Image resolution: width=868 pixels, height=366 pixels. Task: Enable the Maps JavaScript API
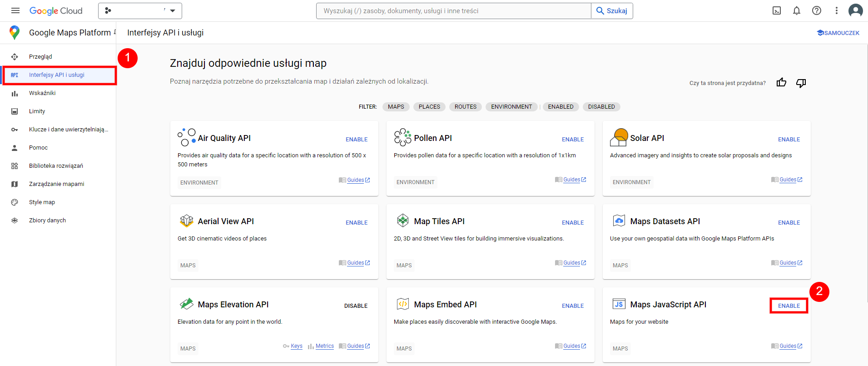(x=789, y=306)
